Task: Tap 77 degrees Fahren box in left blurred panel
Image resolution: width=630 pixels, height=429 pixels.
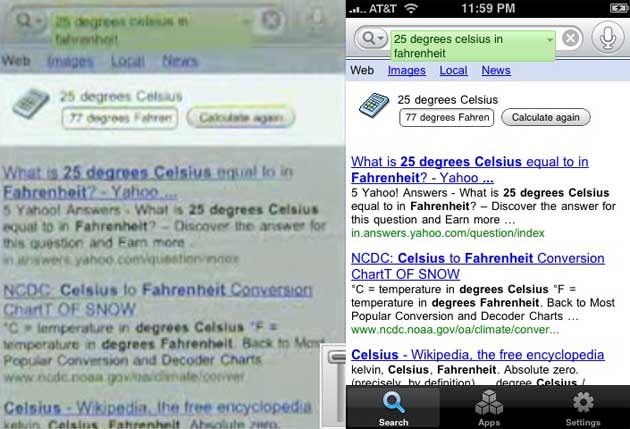Action: coord(120,118)
